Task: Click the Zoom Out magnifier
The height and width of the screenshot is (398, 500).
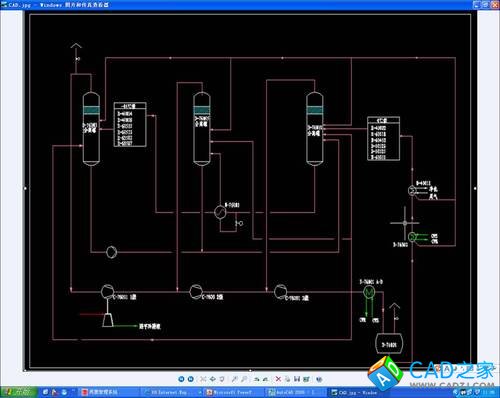Action: point(244,379)
